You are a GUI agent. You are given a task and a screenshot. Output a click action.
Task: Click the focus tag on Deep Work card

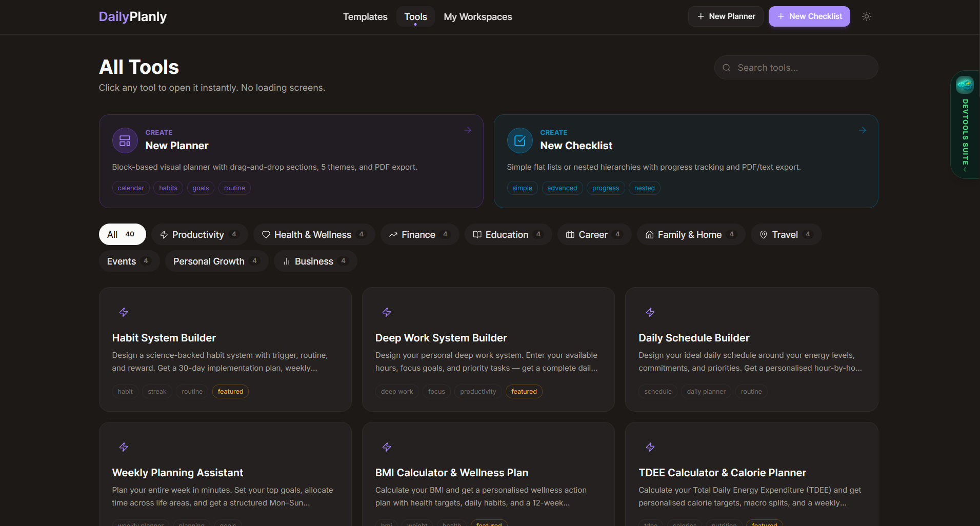coord(436,392)
